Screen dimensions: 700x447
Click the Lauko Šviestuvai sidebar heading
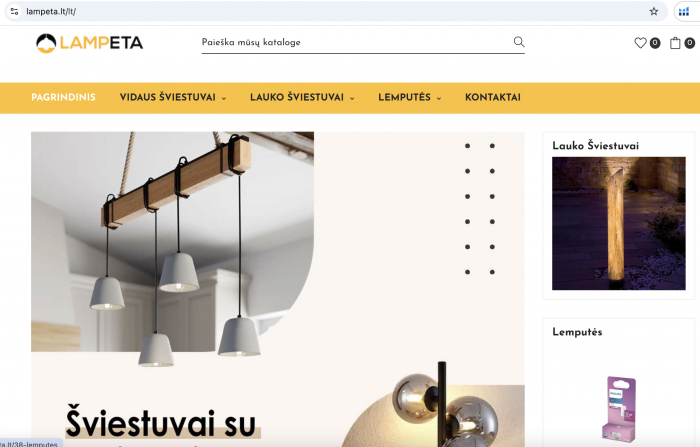click(595, 146)
